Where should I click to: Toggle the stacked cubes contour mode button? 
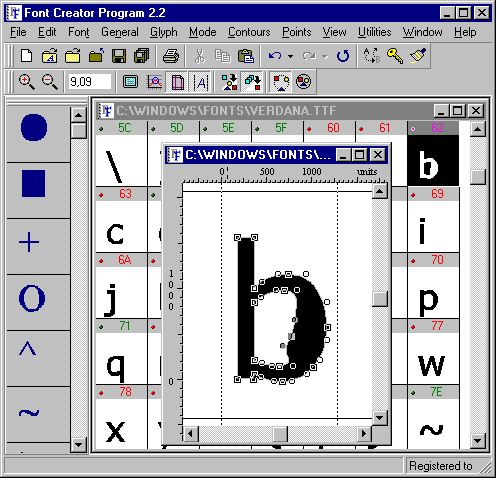[x=252, y=82]
